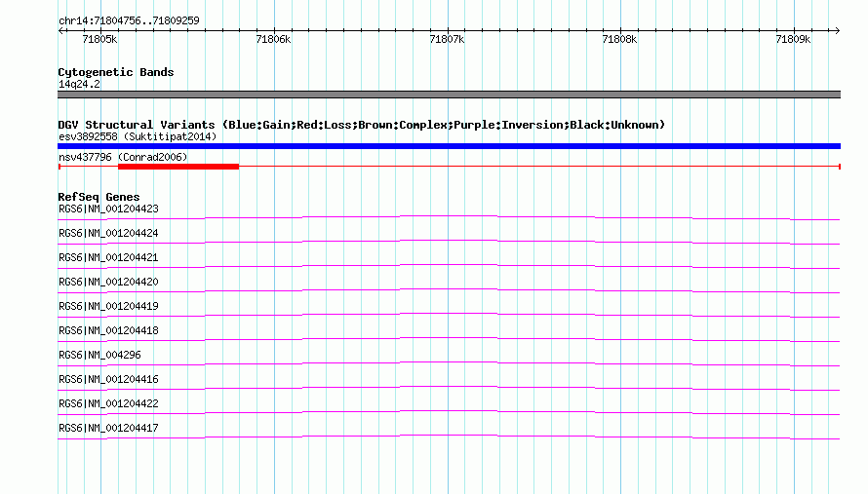
Task: Click the RGS6|NM_001204422 transcript label
Action: (108, 403)
